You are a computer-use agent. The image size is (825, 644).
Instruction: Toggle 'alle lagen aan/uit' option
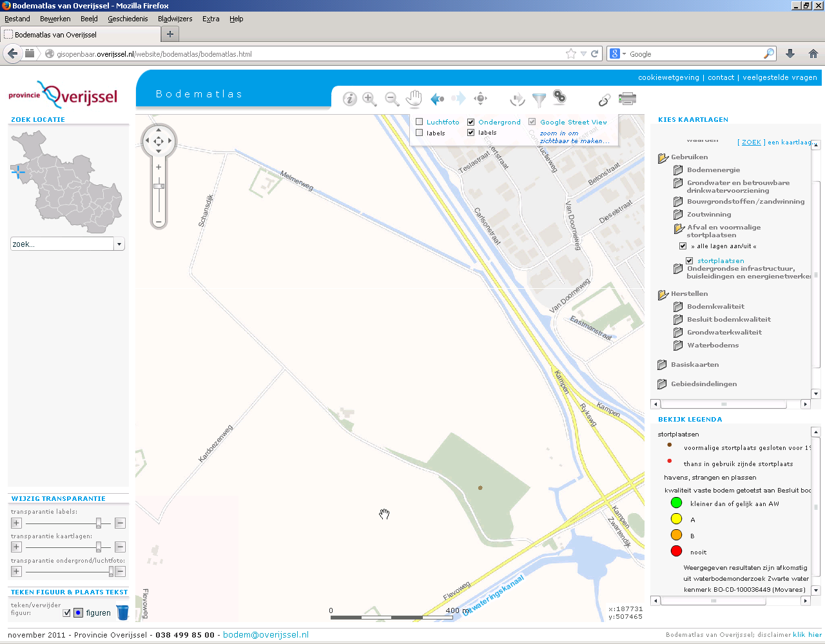pos(683,245)
